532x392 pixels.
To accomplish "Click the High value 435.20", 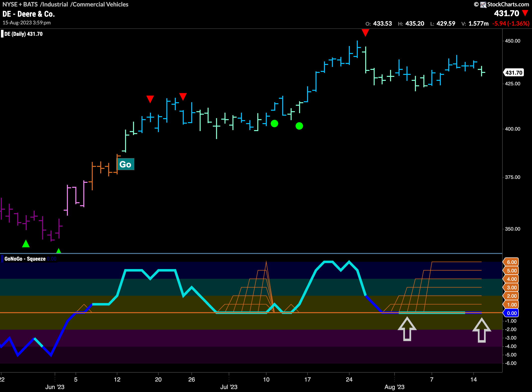I will (415, 24).
